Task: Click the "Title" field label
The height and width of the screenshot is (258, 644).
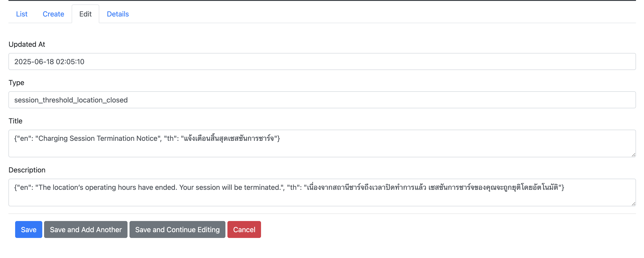Action: tap(16, 121)
